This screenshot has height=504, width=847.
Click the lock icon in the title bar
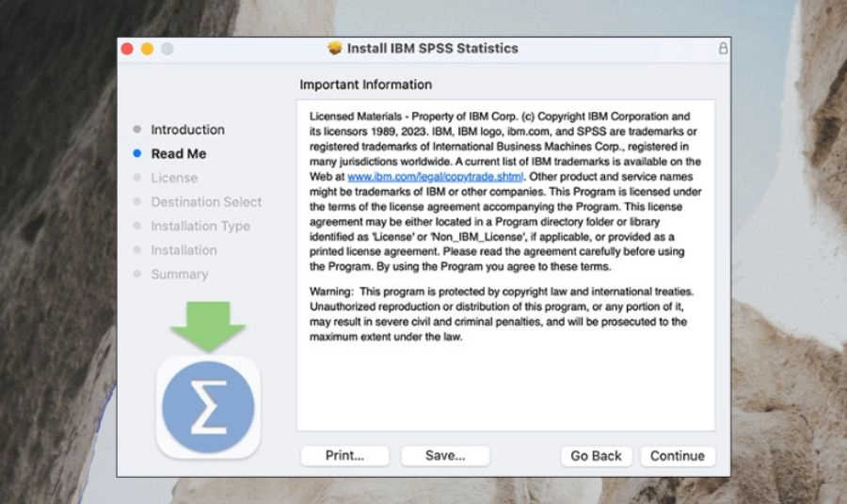723,48
